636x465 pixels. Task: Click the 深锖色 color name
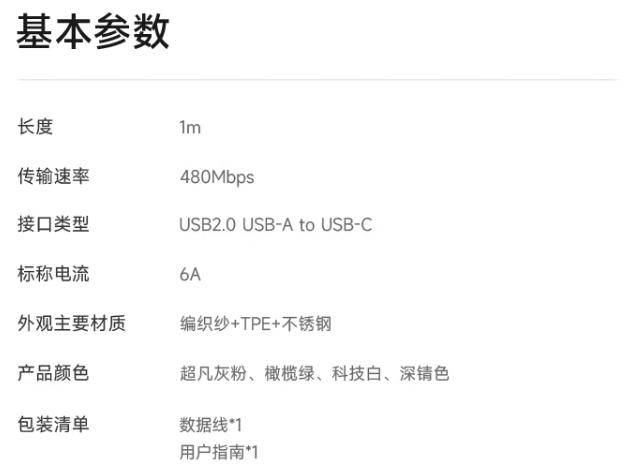pos(424,373)
